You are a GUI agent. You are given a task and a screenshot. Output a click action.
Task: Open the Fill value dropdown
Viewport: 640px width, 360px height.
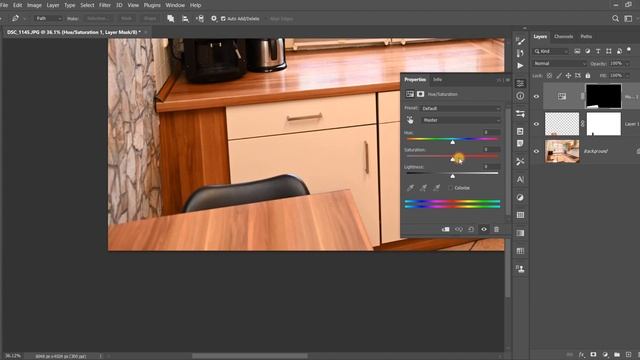[x=628, y=76]
